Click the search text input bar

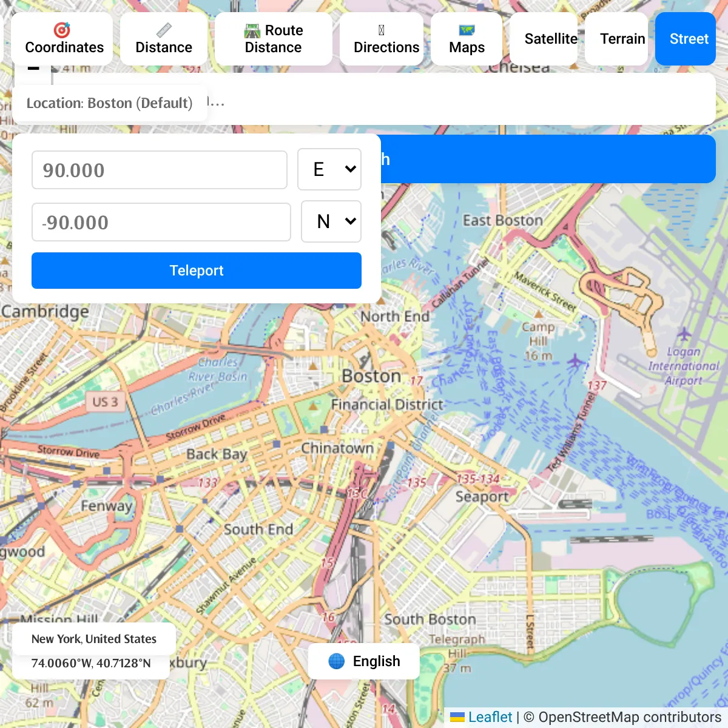point(461,99)
